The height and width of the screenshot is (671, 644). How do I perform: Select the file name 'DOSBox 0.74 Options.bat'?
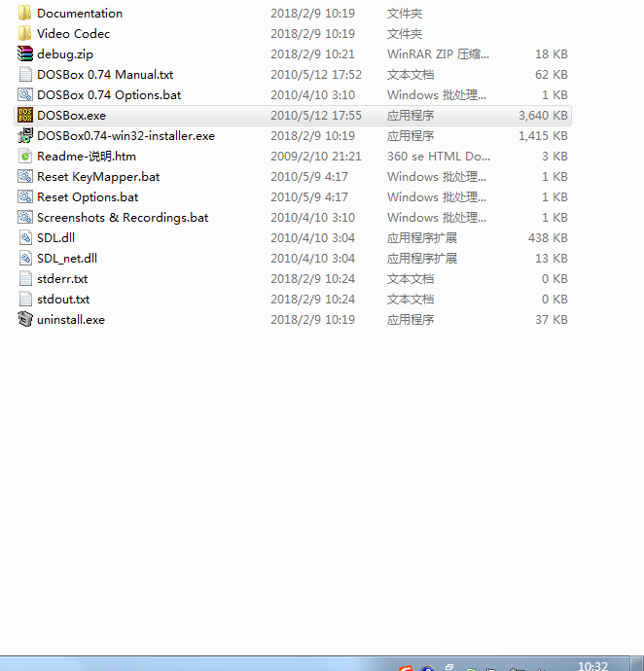pyautogui.click(x=109, y=95)
